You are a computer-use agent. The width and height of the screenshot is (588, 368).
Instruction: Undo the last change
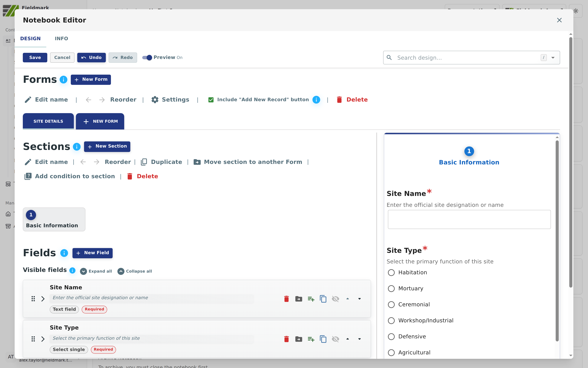(x=91, y=58)
